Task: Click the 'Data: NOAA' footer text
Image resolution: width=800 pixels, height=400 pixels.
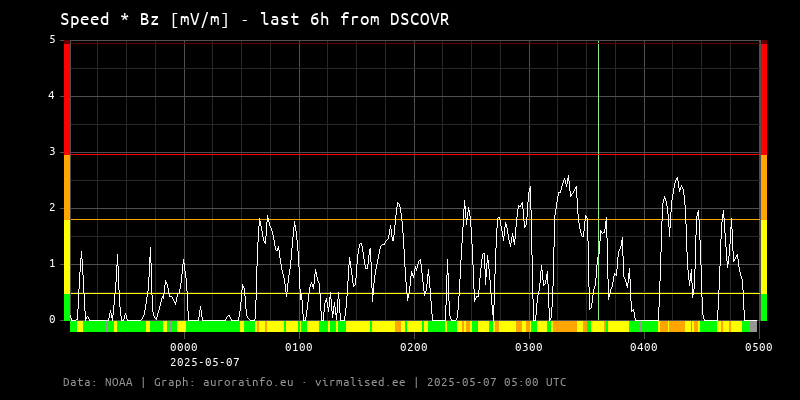Action: pyautogui.click(x=97, y=382)
